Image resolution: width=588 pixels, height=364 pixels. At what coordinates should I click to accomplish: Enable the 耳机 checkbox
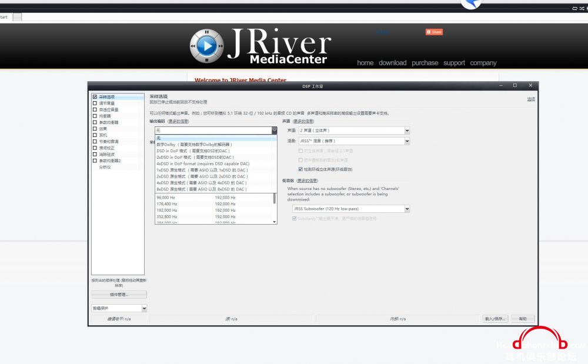pyautogui.click(x=95, y=135)
